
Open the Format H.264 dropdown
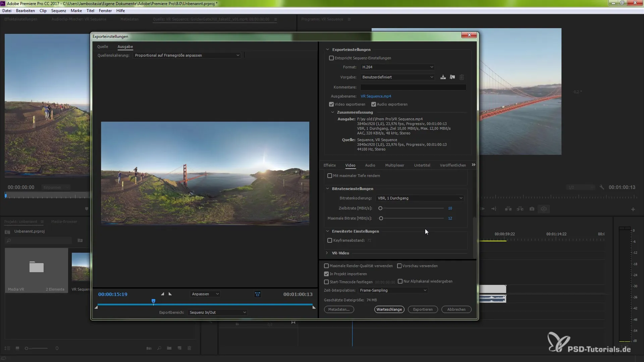tap(397, 67)
